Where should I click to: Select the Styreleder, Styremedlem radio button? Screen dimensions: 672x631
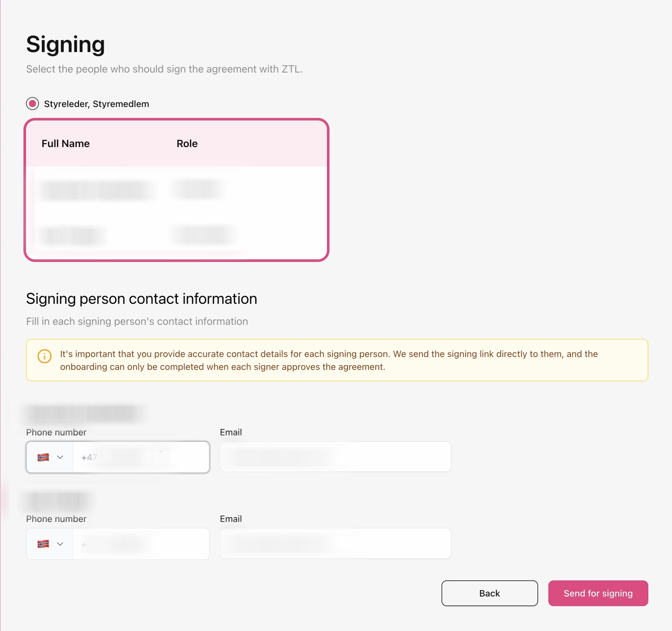[32, 104]
